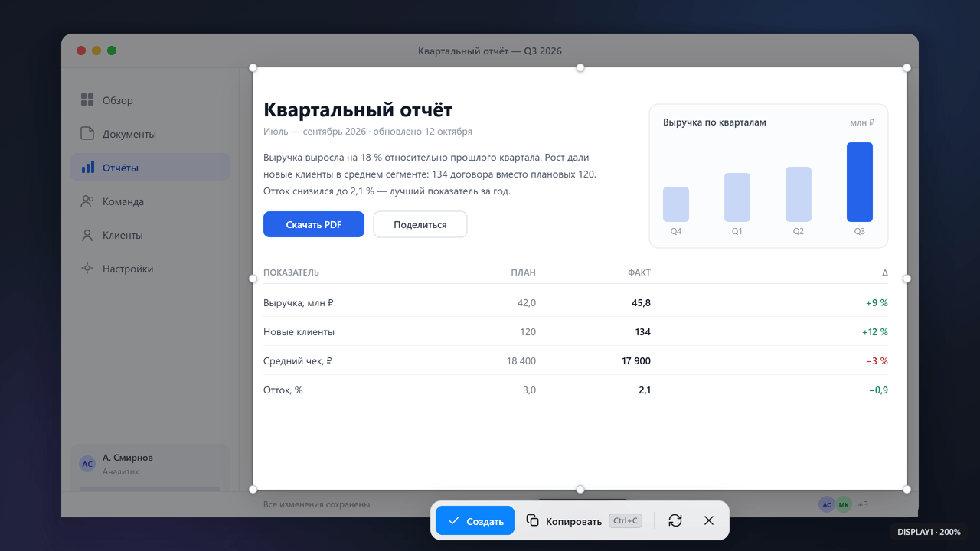Image resolution: width=980 pixels, height=551 pixels.
Task: Click the Все изменения сохранены status text
Action: click(316, 504)
